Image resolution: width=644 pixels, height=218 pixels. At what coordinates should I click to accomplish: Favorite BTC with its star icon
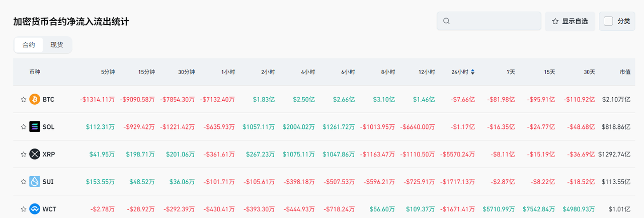[23, 100]
